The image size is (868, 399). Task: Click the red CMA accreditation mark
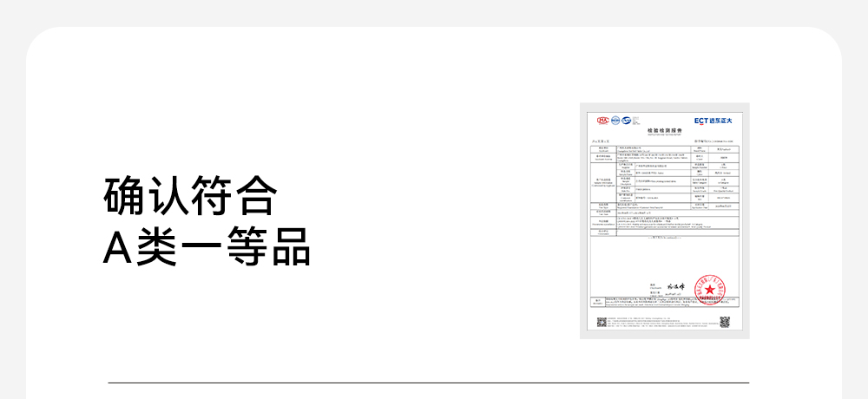(x=603, y=120)
